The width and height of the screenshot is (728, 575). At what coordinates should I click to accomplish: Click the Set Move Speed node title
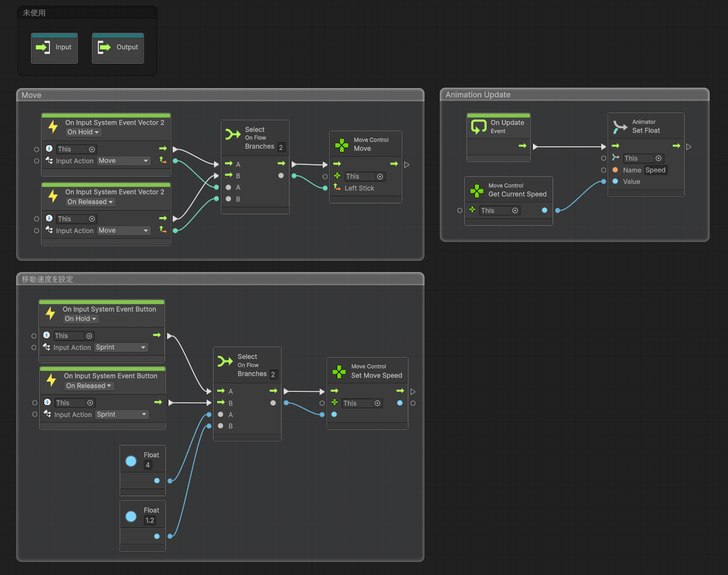(377, 375)
